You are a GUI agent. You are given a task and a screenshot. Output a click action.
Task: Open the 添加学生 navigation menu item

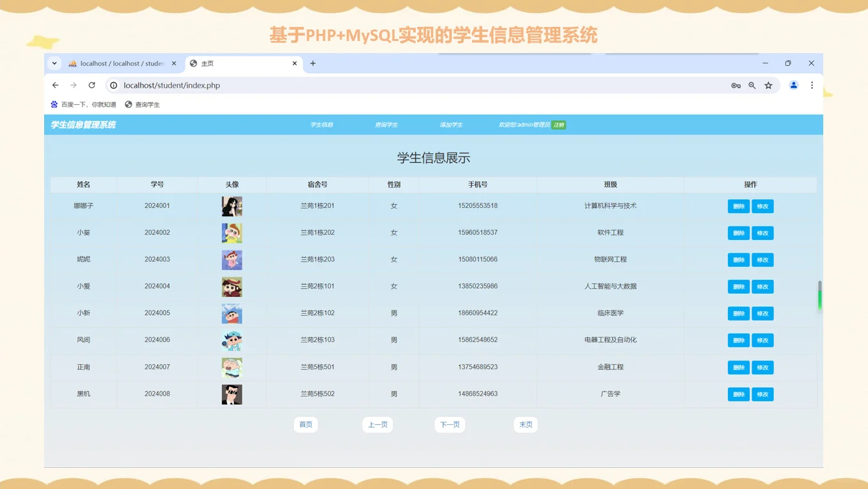(x=452, y=125)
